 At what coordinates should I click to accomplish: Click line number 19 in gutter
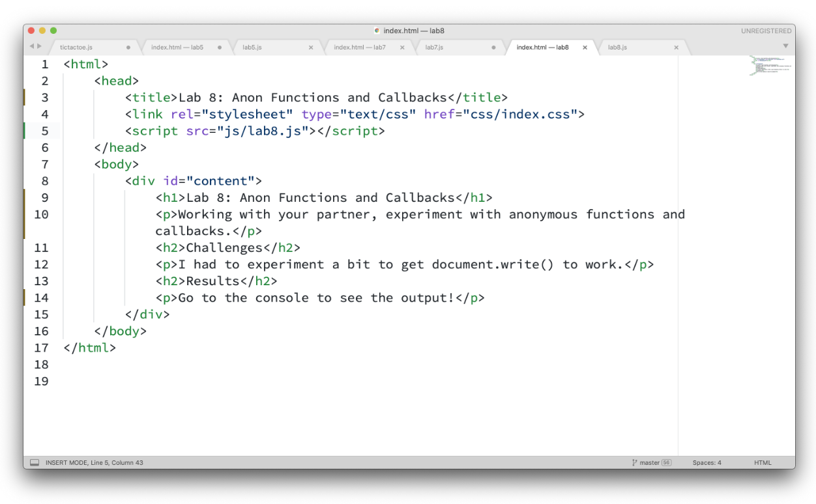point(41,381)
